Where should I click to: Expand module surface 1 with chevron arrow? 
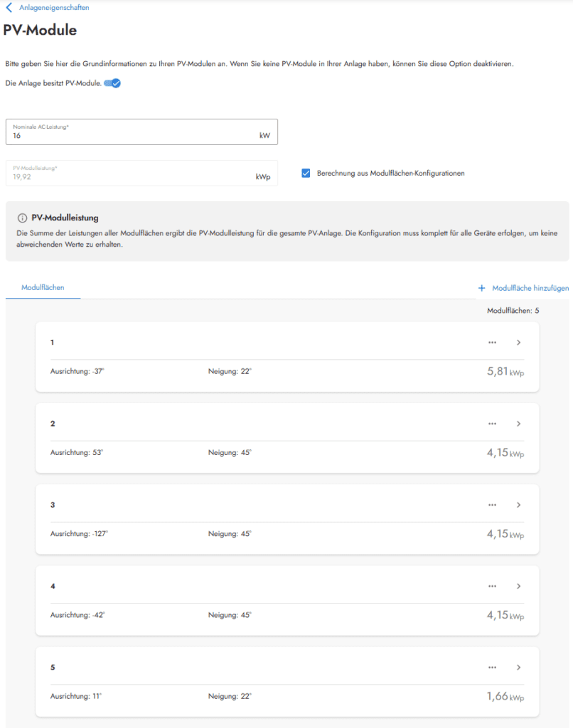coord(519,343)
